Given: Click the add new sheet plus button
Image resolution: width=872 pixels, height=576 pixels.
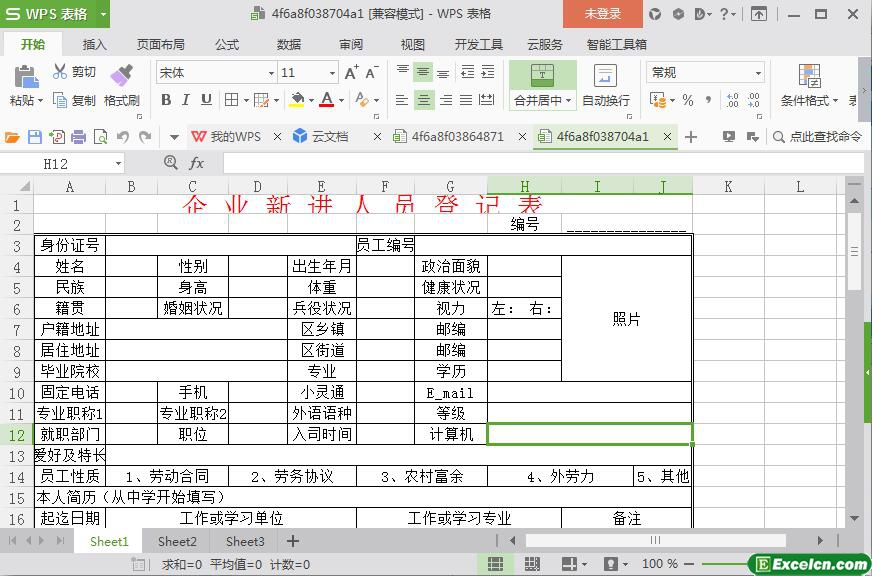Looking at the screenshot, I should 293,541.
